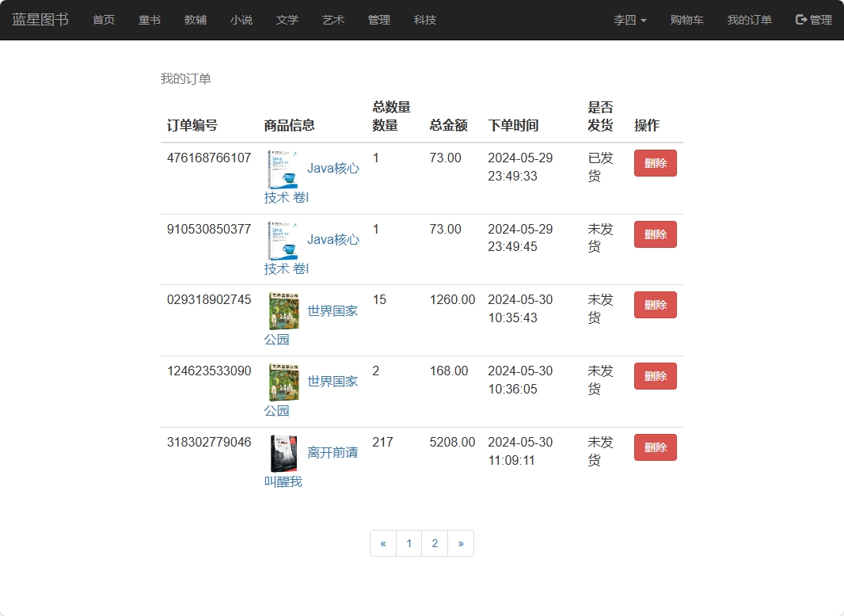Click the 蓝星图书 brand logo
The width and height of the screenshot is (844, 616).
coord(40,21)
